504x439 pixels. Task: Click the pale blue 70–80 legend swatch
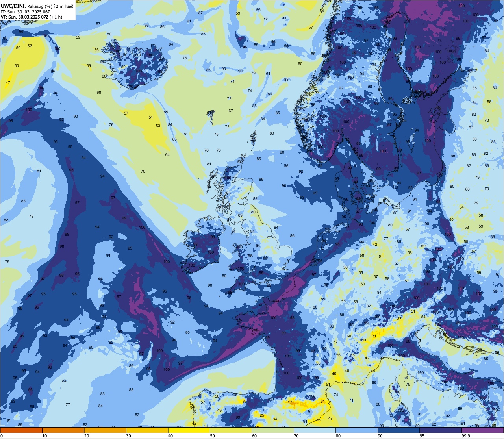[x=315, y=430]
